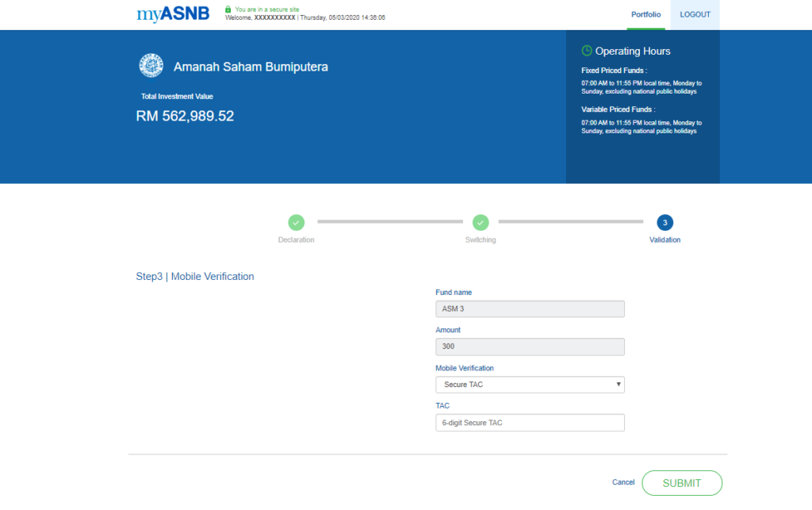Submit the switching validation form
812x510 pixels.
point(682,483)
